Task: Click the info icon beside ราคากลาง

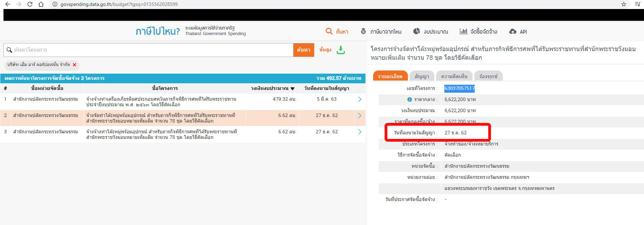Action: tap(409, 100)
